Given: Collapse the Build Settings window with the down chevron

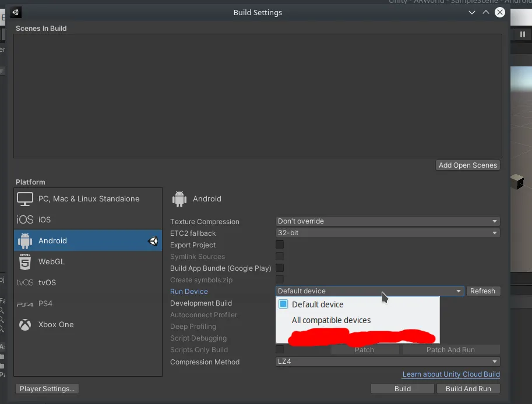Looking at the screenshot, I should coord(471,13).
